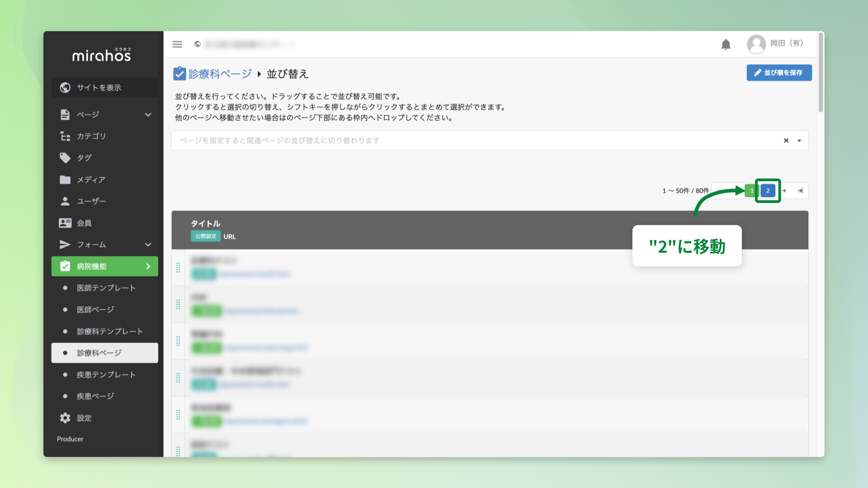Screen dimensions: 868x488
Task: Clear the page filter with the X
Action: click(x=785, y=141)
